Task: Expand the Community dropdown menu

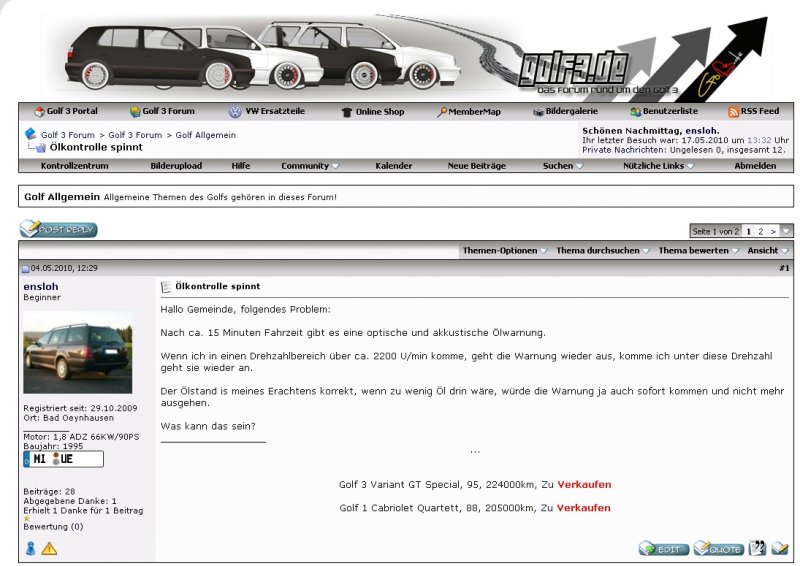Action: [310, 166]
